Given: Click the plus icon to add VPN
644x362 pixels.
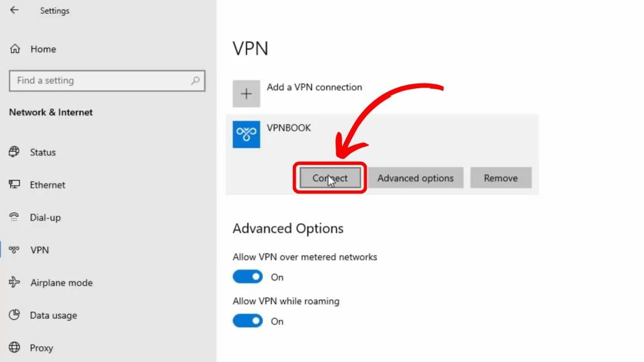Looking at the screenshot, I should click(246, 93).
